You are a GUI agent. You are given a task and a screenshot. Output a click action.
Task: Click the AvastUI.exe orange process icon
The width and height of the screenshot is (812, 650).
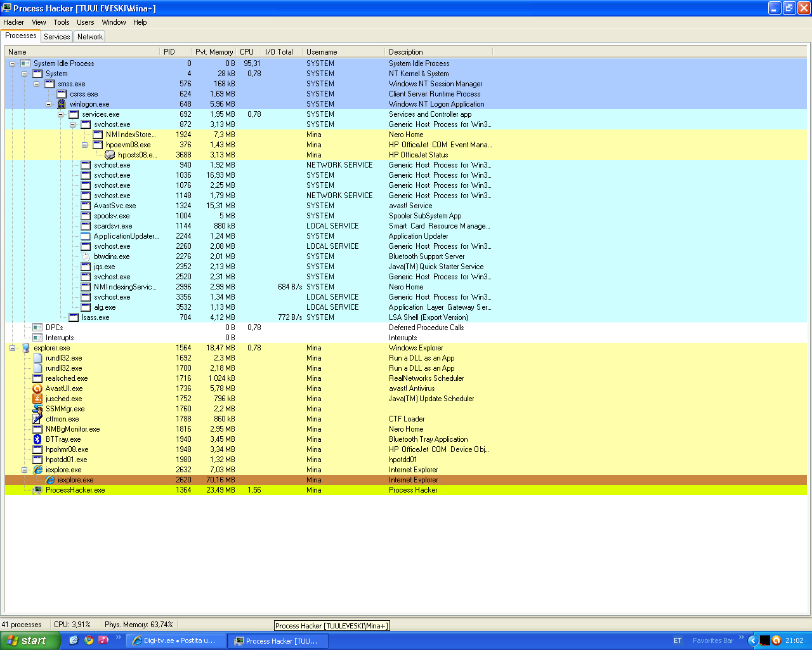(37, 388)
